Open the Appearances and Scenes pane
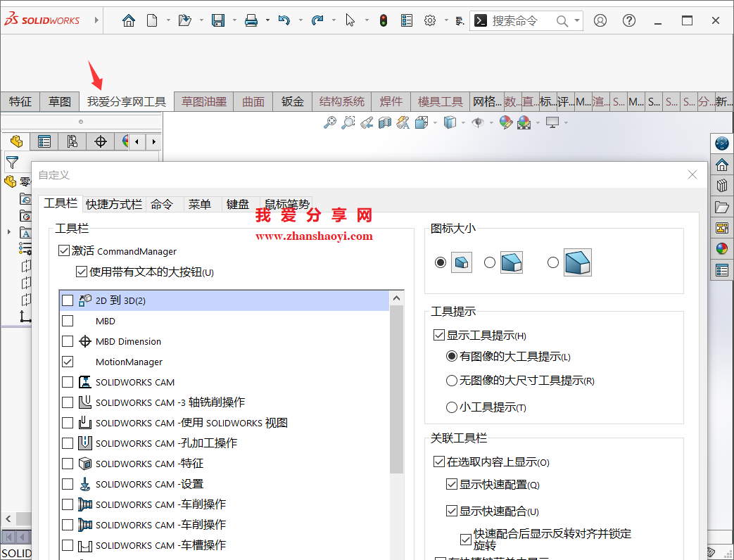This screenshot has width=734, height=560. click(x=721, y=248)
